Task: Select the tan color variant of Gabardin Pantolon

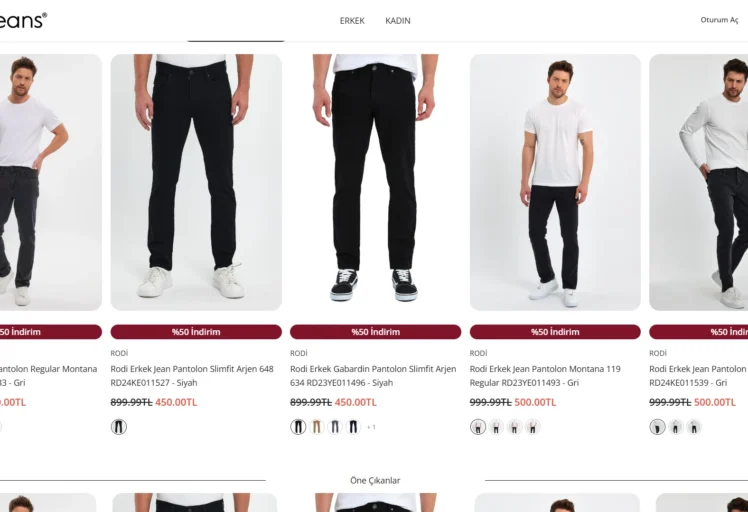Action: pos(316,427)
